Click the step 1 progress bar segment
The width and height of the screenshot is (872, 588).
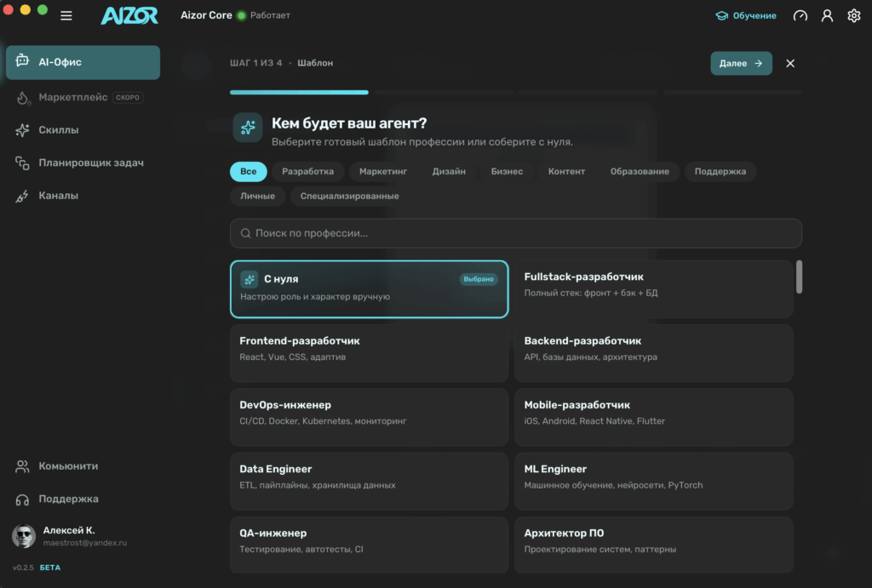[x=299, y=92]
